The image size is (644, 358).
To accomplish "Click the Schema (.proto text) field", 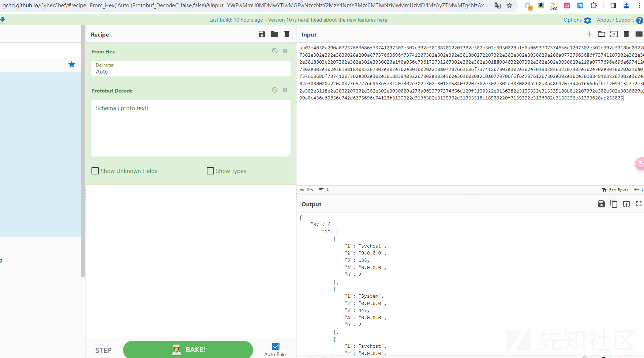I will tap(191, 128).
